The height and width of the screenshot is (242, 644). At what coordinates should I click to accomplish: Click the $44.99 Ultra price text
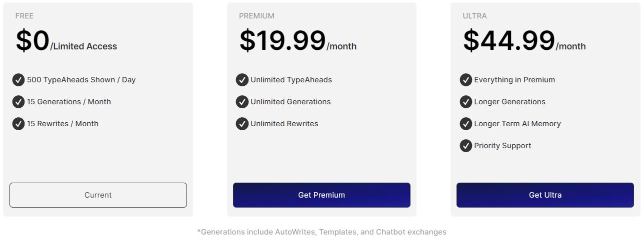tap(509, 40)
